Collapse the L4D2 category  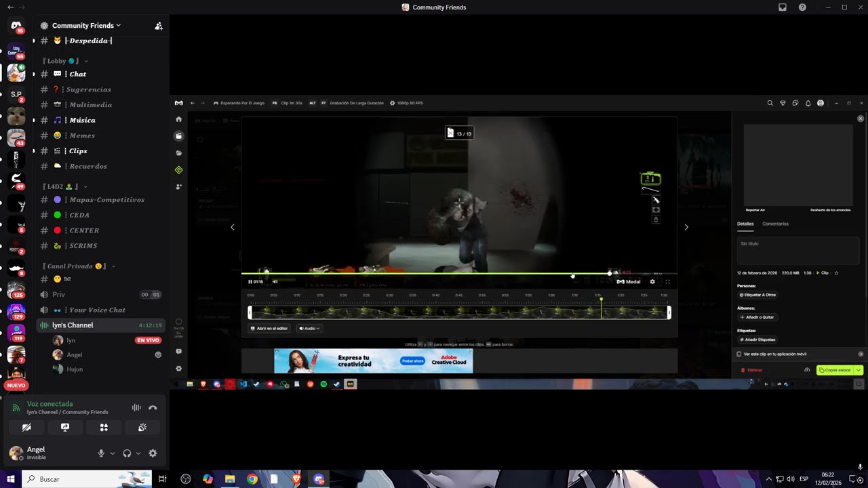[64, 186]
